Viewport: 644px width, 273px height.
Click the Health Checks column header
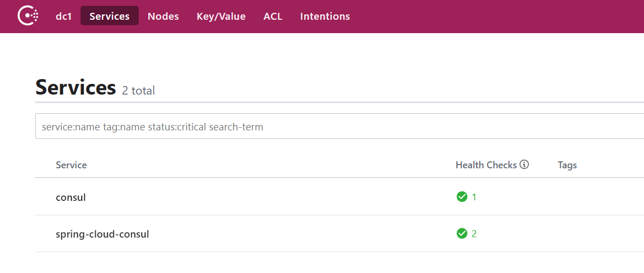(x=486, y=165)
